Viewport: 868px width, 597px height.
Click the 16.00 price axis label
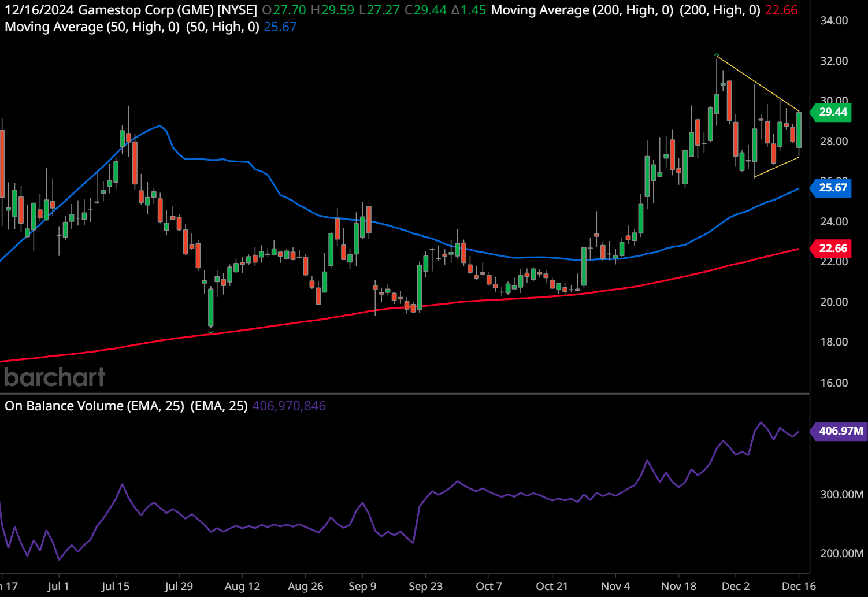[x=834, y=383]
